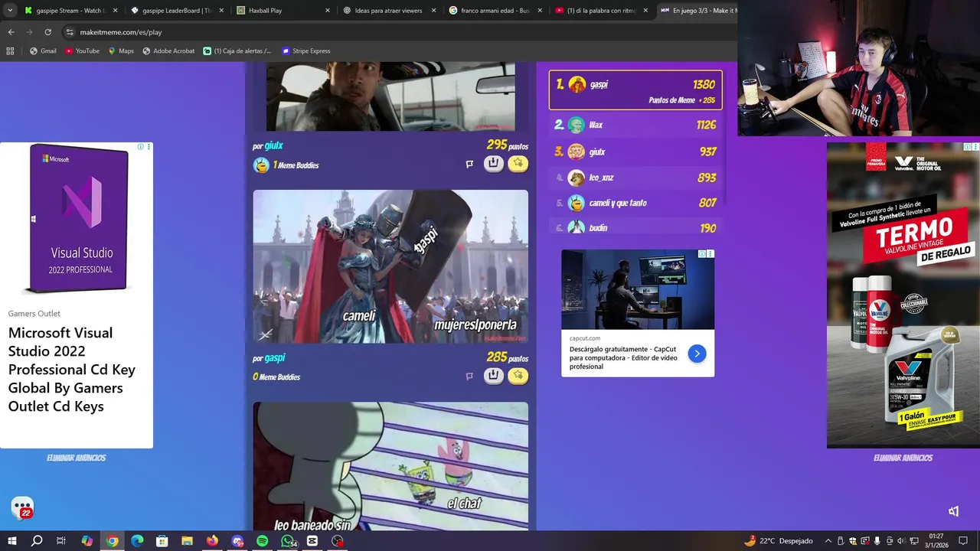Switch to the franco armani edad tab

(x=496, y=11)
